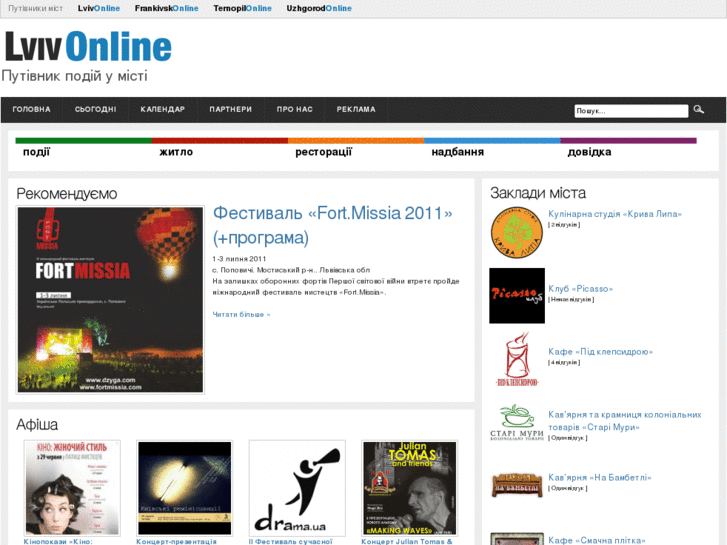This screenshot has width=727, height=545.
Task: Go to TernopilOnline city guide
Action: point(242,8)
